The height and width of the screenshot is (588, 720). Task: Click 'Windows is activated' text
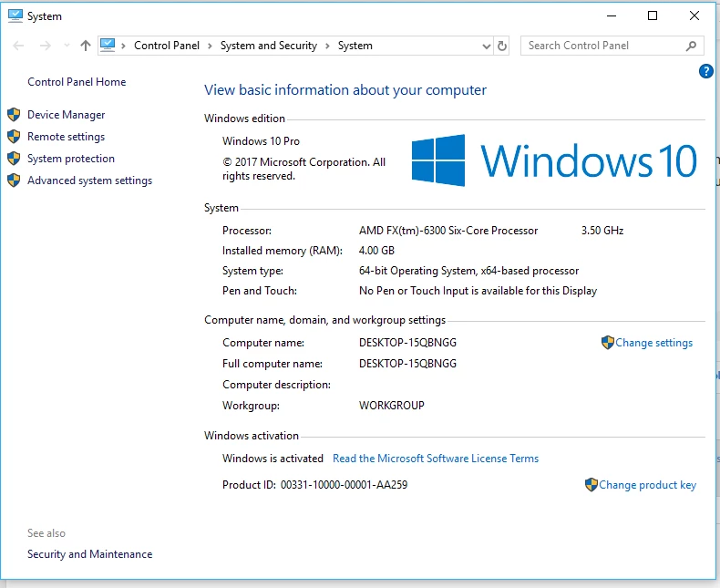273,459
